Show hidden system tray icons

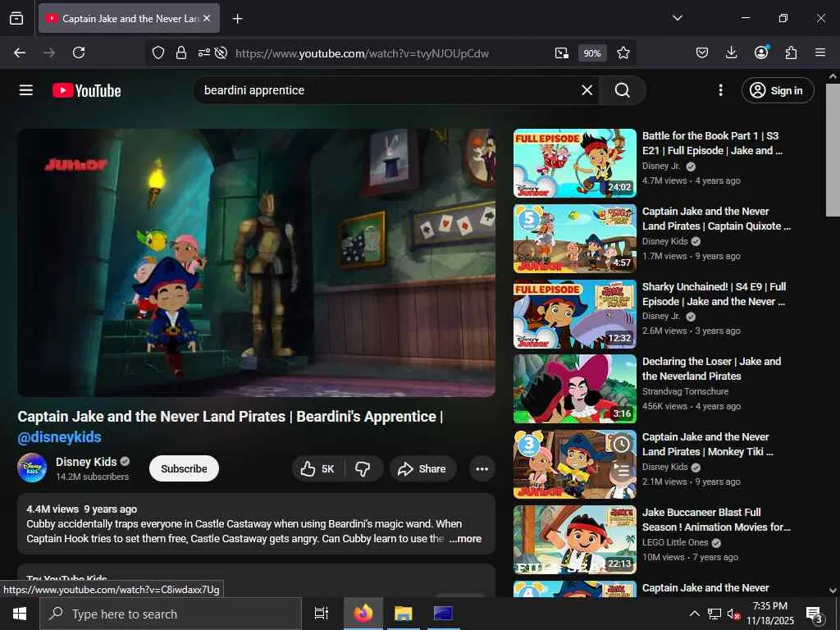pyautogui.click(x=694, y=614)
